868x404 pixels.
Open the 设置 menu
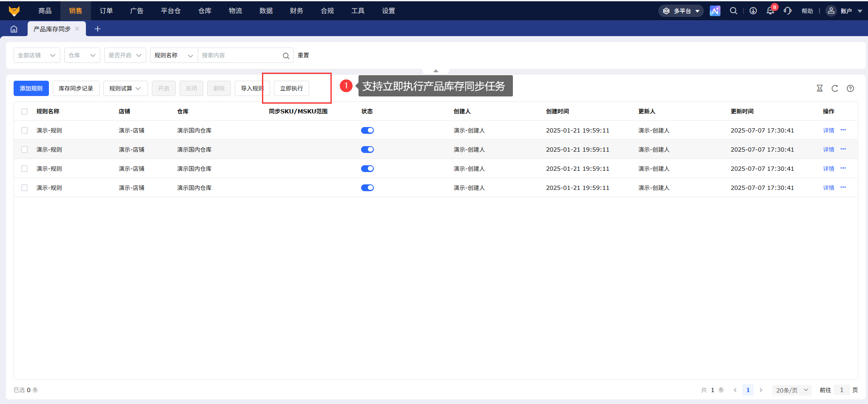click(388, 11)
